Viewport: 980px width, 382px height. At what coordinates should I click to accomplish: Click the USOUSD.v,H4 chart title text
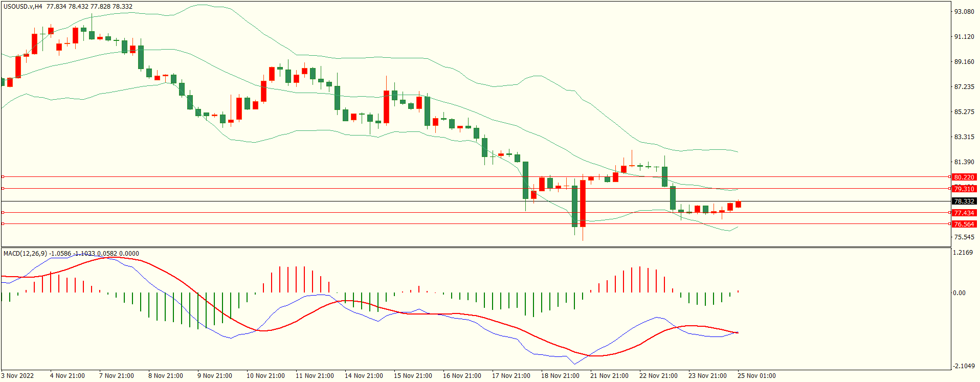23,7
